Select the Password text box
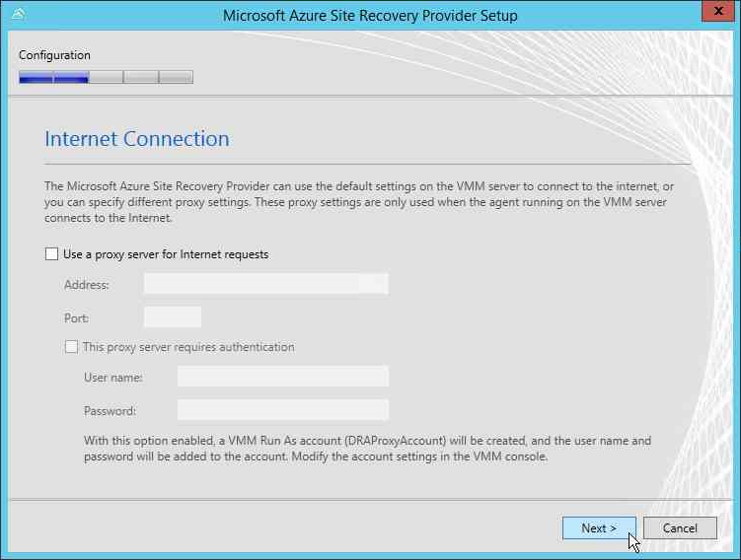Screen dimensions: 741x560 (x=283, y=410)
